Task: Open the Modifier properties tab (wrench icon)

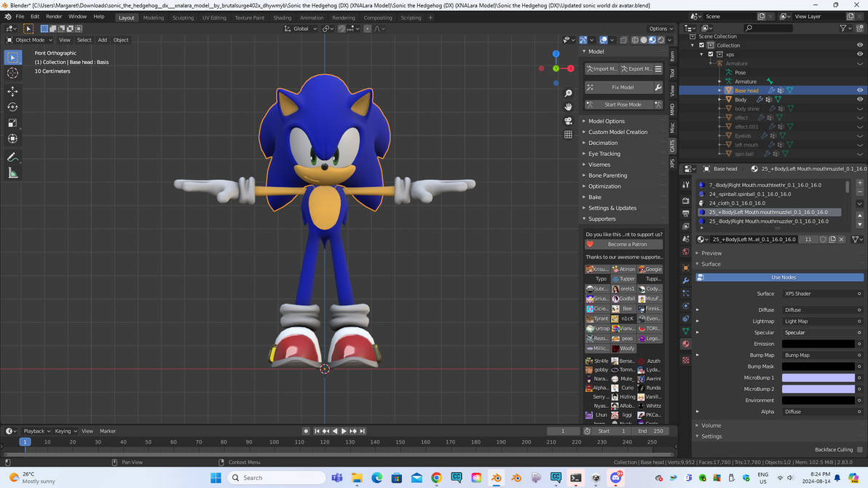Action: point(685,280)
